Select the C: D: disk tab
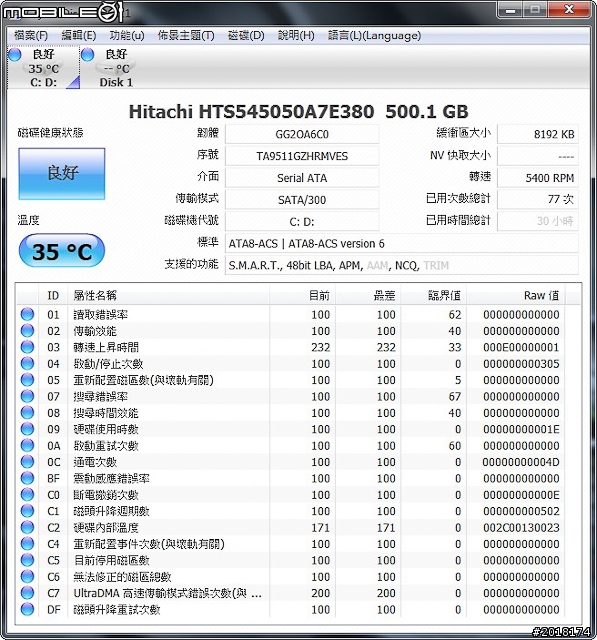This screenshot has width=597, height=640. click(x=44, y=68)
